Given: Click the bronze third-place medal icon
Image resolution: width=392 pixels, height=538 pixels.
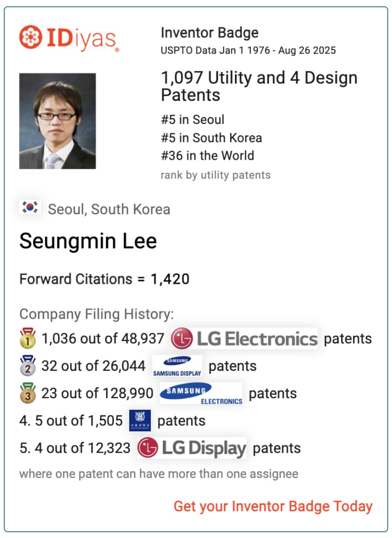Looking at the screenshot, I should click(x=28, y=393).
